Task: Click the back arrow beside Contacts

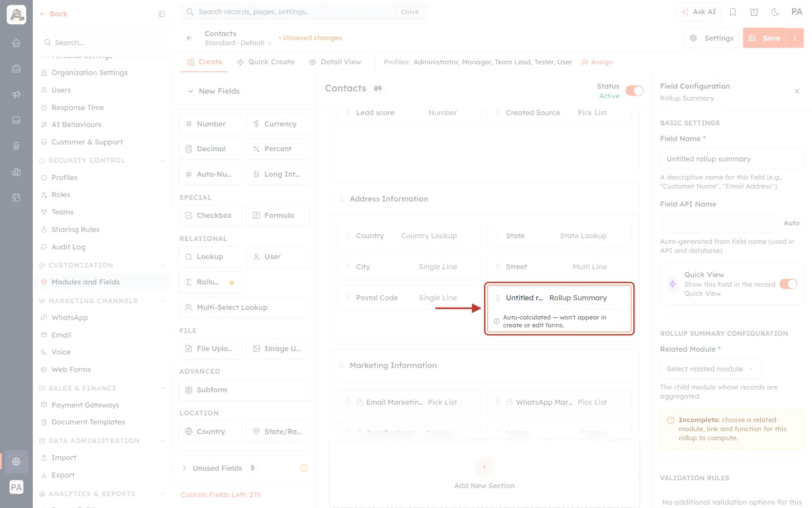Action: click(x=189, y=38)
